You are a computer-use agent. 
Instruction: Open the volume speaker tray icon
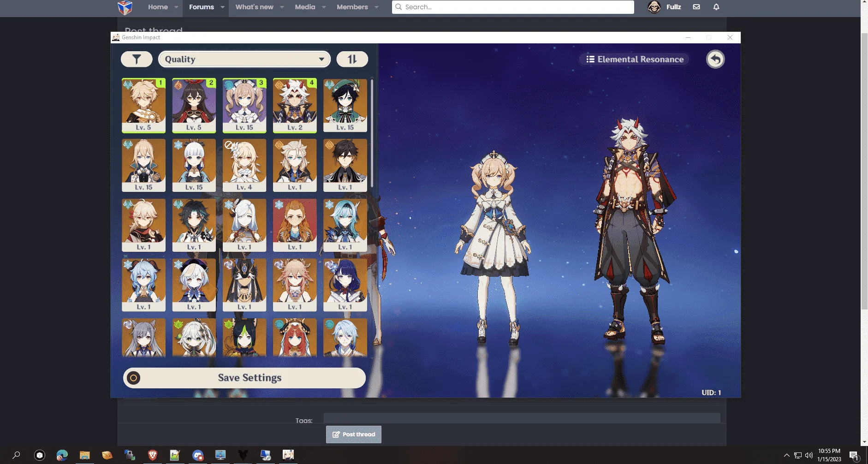tap(809, 455)
